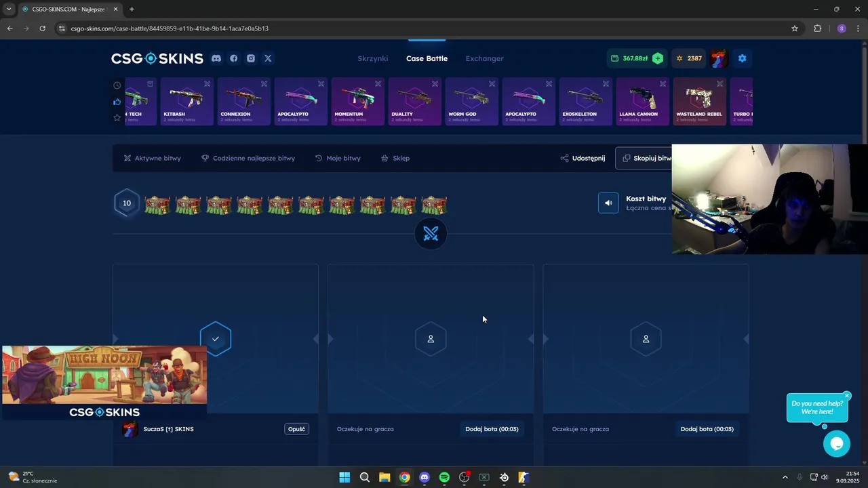Open the Exchanger tab
The width and height of the screenshot is (868, 488).
(x=484, y=58)
